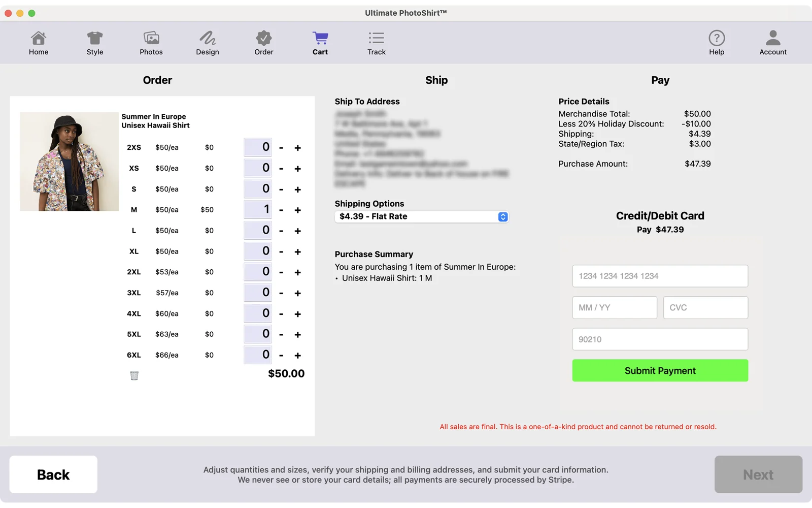The image size is (812, 508).
Task: Add one more size M shirt
Action: click(x=298, y=210)
